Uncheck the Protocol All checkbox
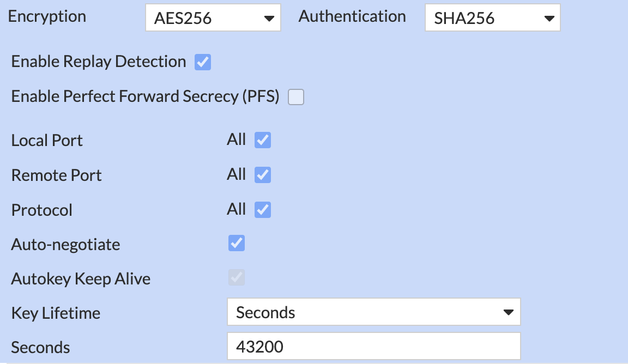The image size is (628, 364). [263, 210]
